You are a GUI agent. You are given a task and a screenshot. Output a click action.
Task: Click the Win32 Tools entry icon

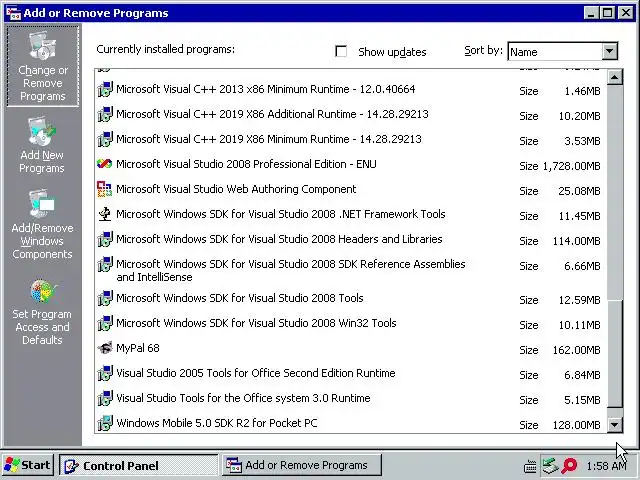point(105,323)
